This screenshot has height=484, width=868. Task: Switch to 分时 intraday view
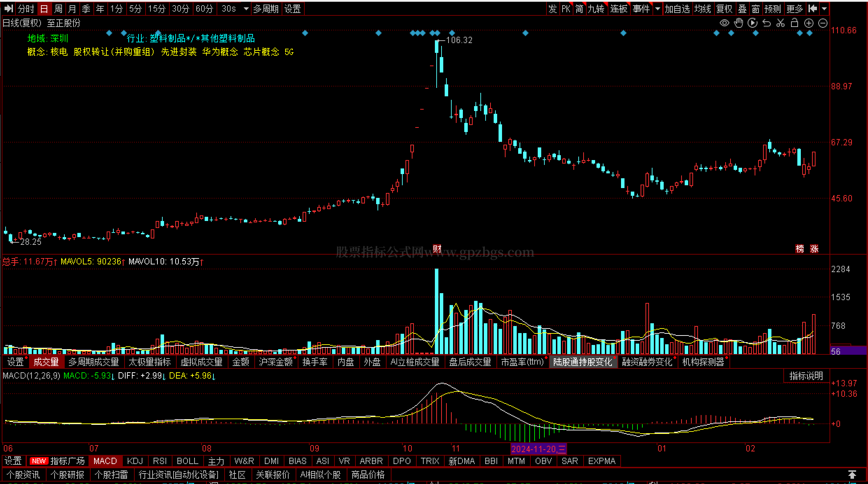[26, 9]
